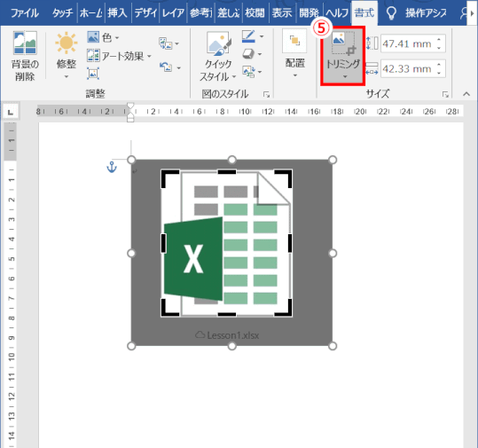Click the left-middle black crop handle
This screenshot has width=478, height=448.
[163, 243]
